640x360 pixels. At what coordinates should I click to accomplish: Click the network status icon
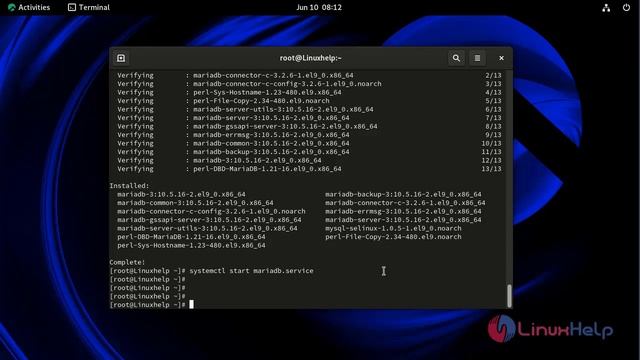click(606, 7)
